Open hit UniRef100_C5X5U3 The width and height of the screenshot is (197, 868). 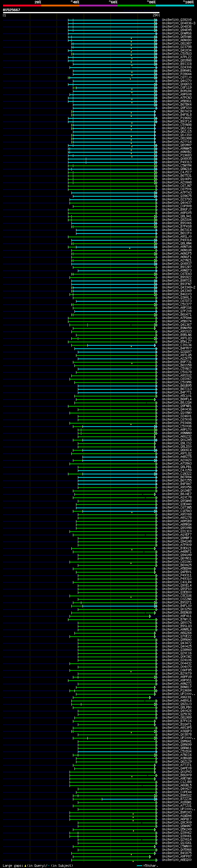176,54
